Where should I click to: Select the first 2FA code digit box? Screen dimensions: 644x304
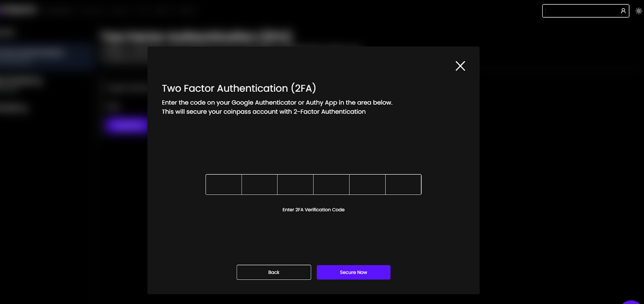(x=224, y=184)
